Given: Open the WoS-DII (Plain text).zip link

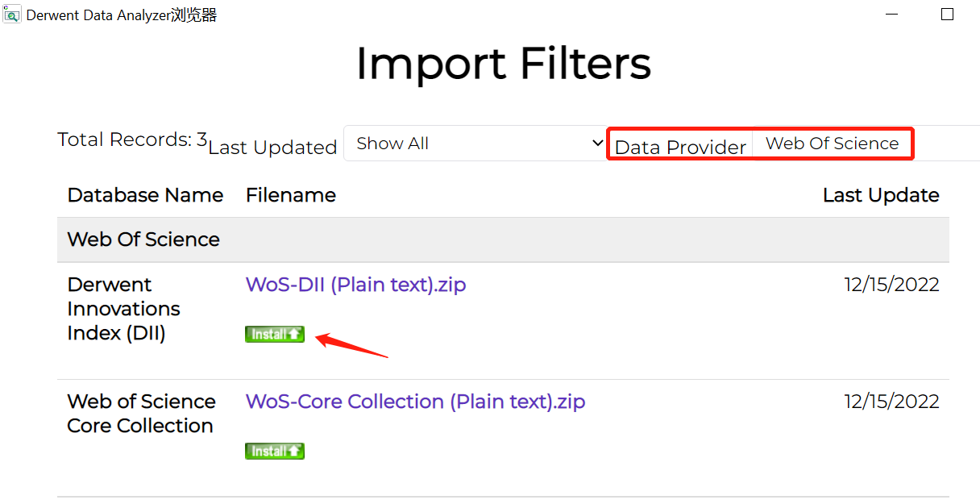Looking at the screenshot, I should point(355,285).
